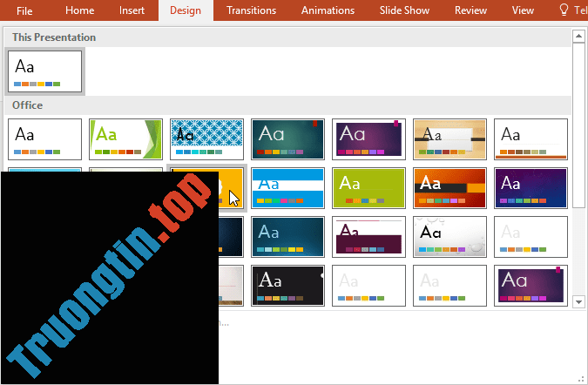Apply the tan wood-textured theme
Screen dimensions: 588x385
(x=449, y=139)
